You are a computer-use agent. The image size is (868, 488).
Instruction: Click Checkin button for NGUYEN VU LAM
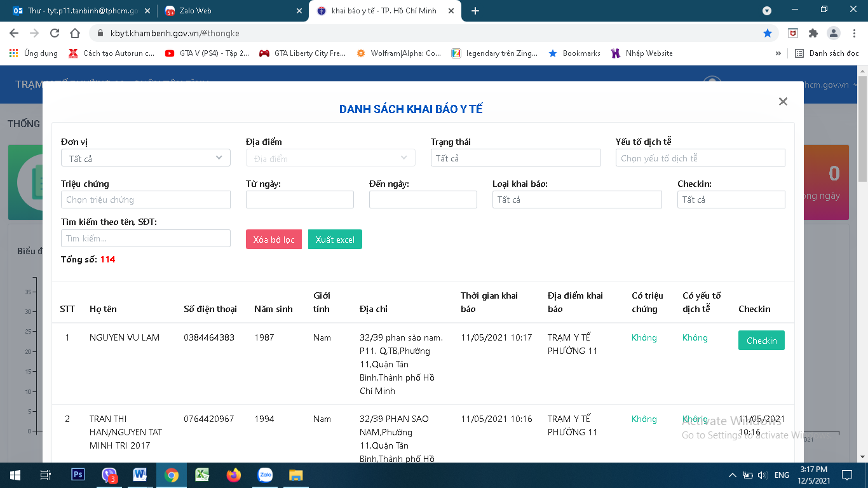pyautogui.click(x=761, y=341)
